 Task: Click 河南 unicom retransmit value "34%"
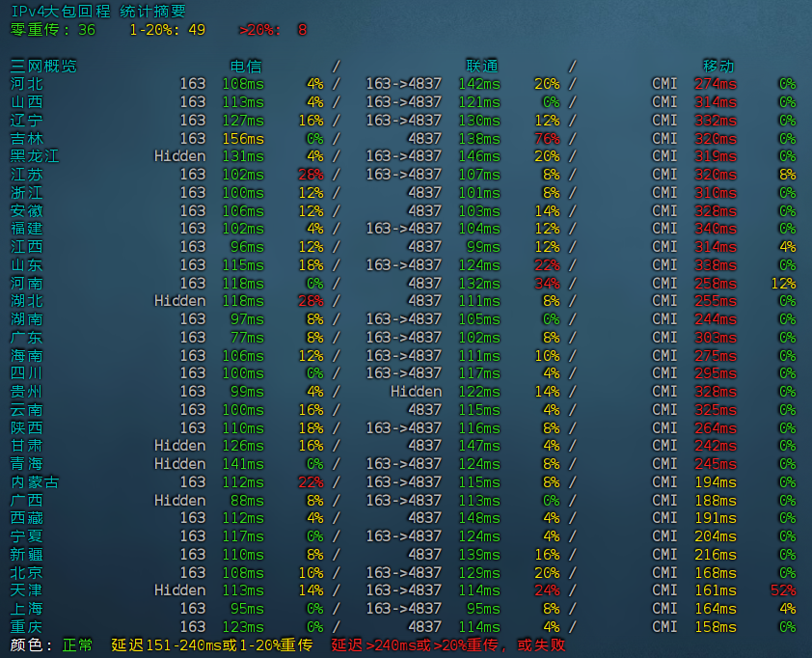click(x=548, y=283)
